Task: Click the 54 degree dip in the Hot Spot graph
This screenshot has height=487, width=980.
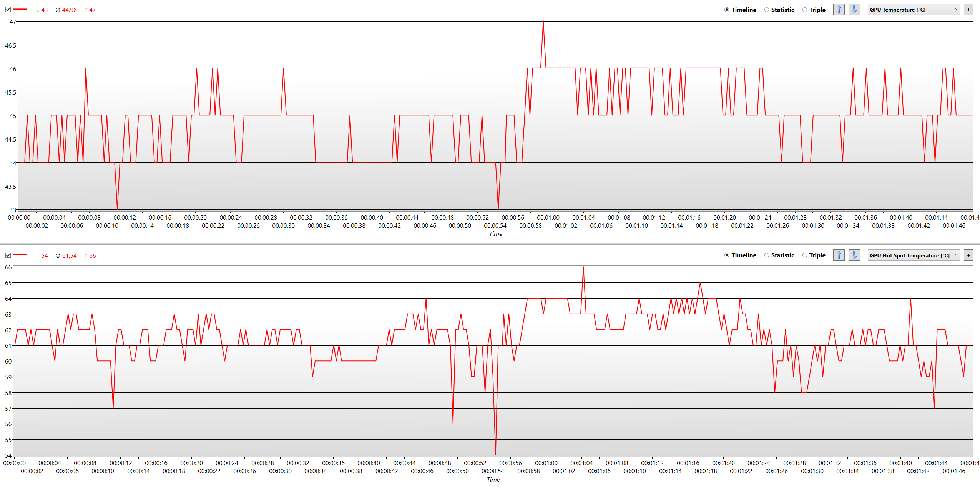Action: pos(495,454)
